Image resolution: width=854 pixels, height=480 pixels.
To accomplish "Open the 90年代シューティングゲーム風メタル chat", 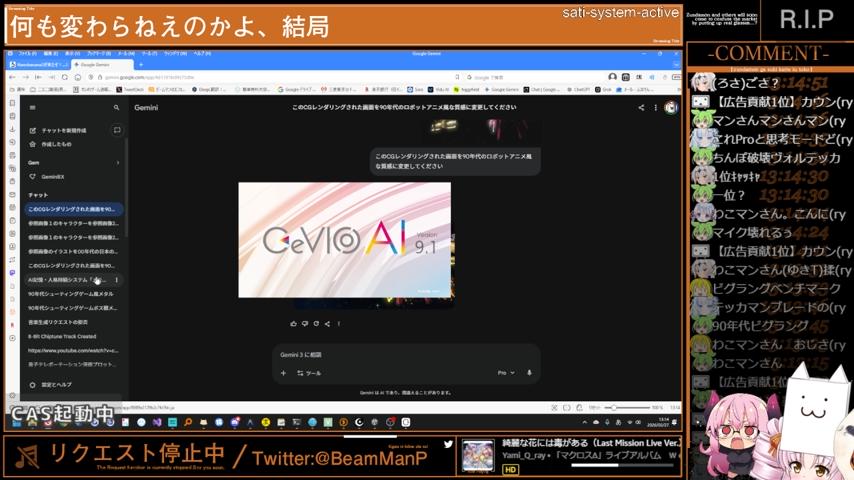I will [x=72, y=294].
